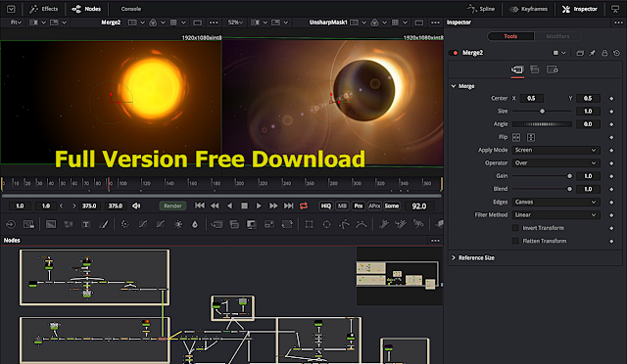This screenshot has height=364, width=627.
Task: Open right viewer 52% zoom dropdown
Action: click(x=235, y=23)
